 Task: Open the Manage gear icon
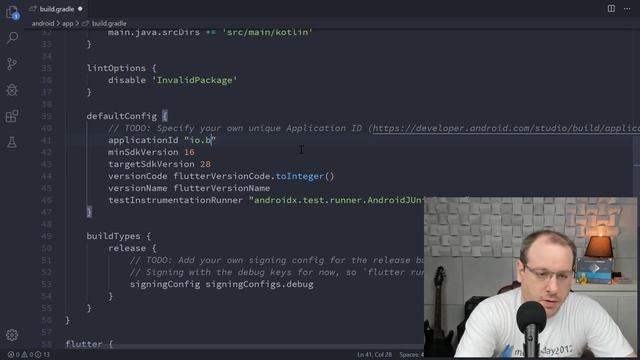12,335
